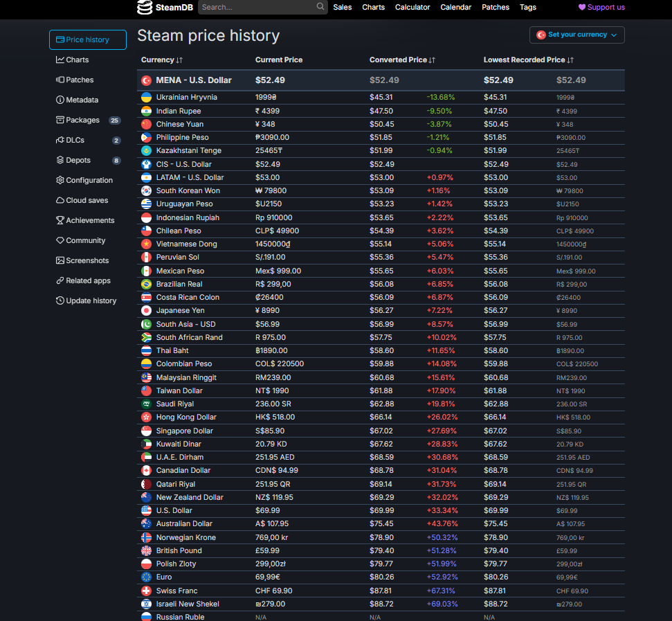Click the Screenshots image icon
672x621 pixels.
point(60,260)
